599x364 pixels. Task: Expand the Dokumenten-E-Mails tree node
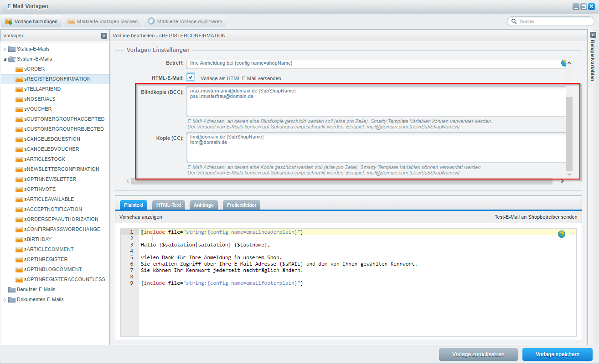pos(5,300)
